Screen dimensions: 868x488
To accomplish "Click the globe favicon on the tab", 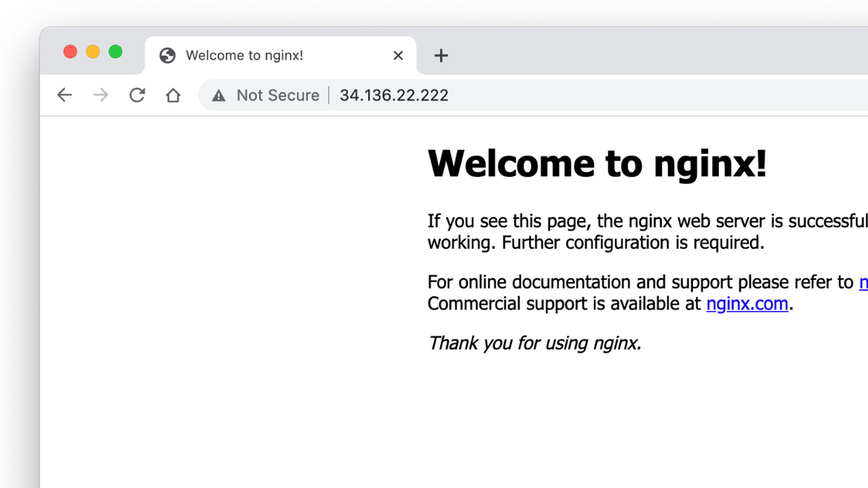I will click(167, 55).
